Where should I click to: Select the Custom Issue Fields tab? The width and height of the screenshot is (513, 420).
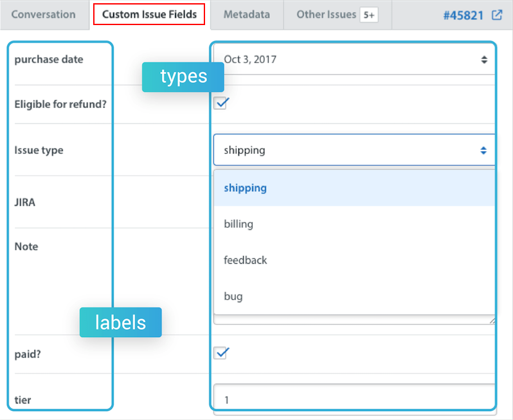click(149, 14)
